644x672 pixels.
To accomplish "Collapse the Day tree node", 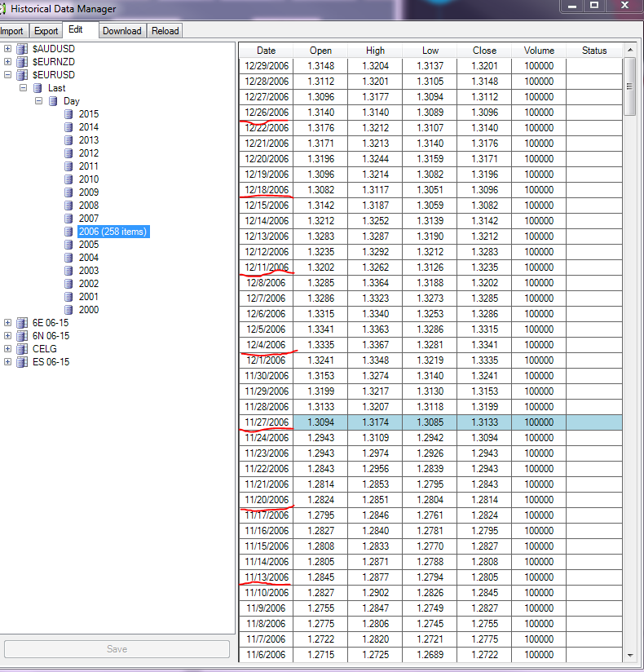I will [x=38, y=101].
